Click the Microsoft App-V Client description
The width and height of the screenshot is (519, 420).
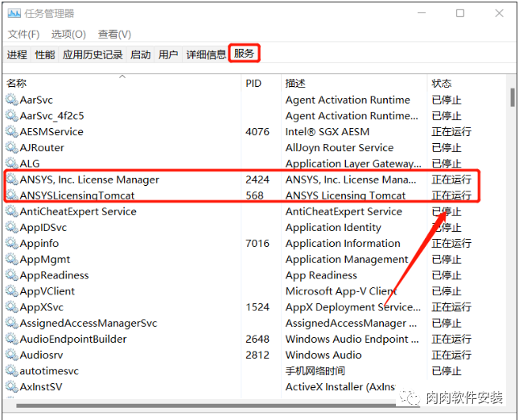[341, 291]
